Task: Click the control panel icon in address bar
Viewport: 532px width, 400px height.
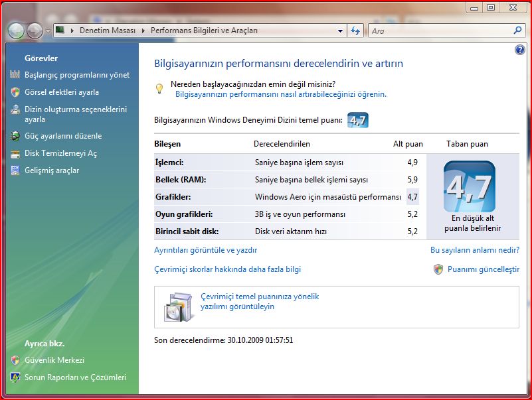Action: coord(60,30)
